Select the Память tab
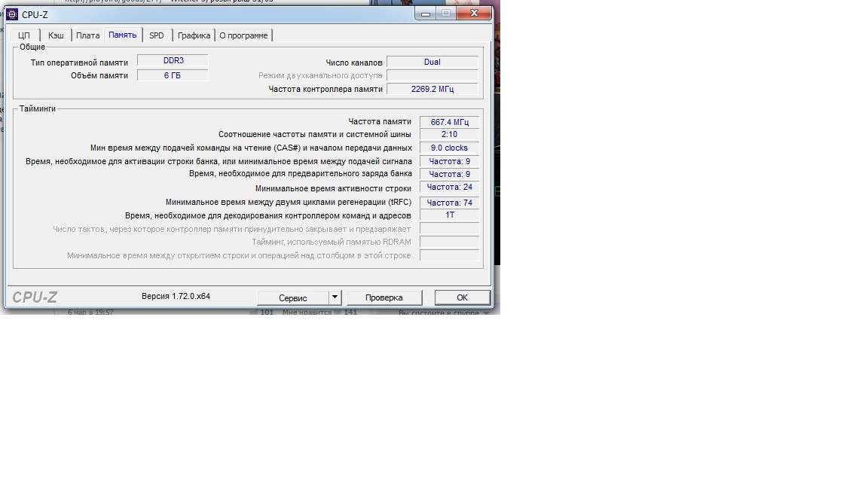Screen dimensions: 868x488 (x=122, y=35)
